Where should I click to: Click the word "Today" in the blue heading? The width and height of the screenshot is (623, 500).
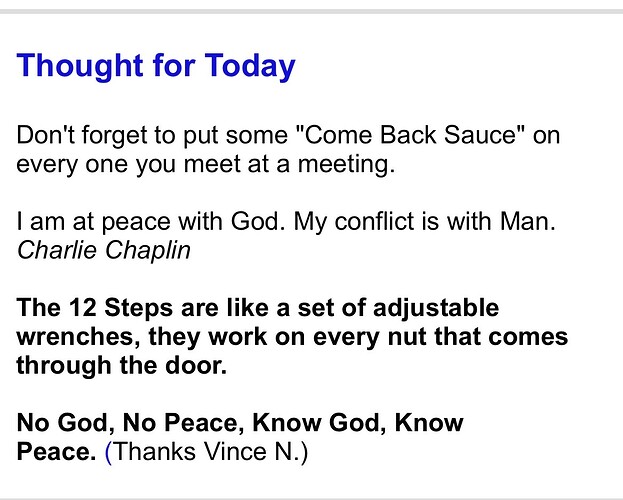coord(250,67)
